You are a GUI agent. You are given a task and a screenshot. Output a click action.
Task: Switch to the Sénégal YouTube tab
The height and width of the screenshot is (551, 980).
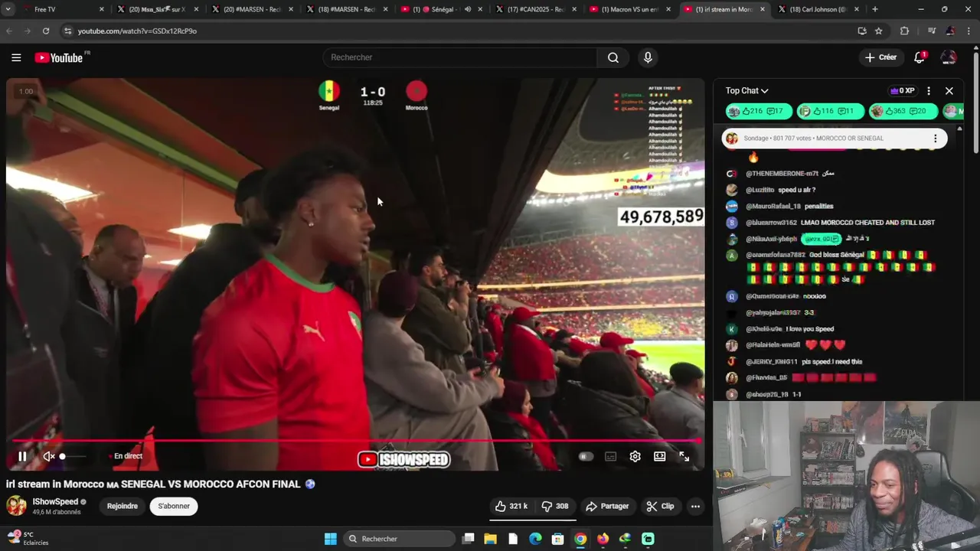click(x=443, y=9)
